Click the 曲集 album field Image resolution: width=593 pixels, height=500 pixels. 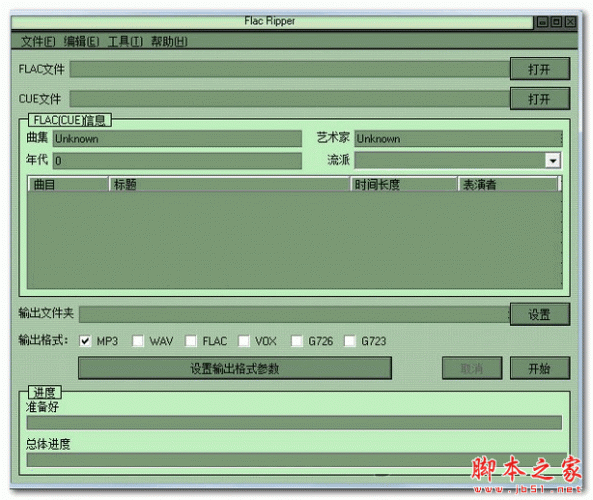[177, 138]
